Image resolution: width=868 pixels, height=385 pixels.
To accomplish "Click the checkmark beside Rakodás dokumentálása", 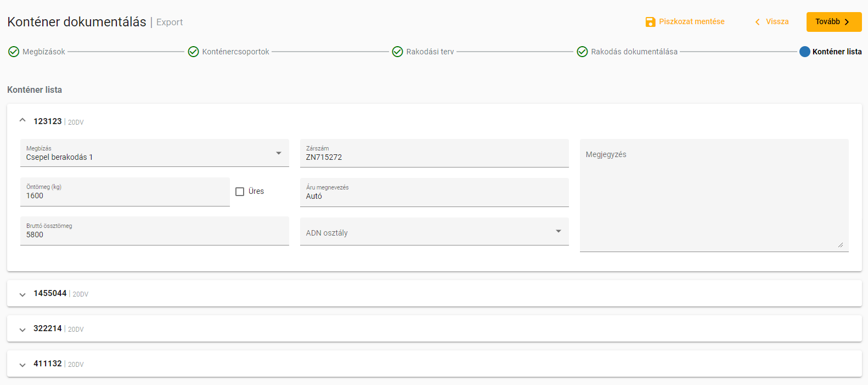I will coord(582,52).
